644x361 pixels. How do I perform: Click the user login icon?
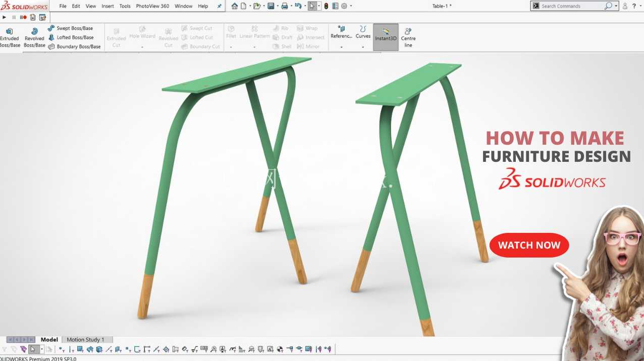625,6
